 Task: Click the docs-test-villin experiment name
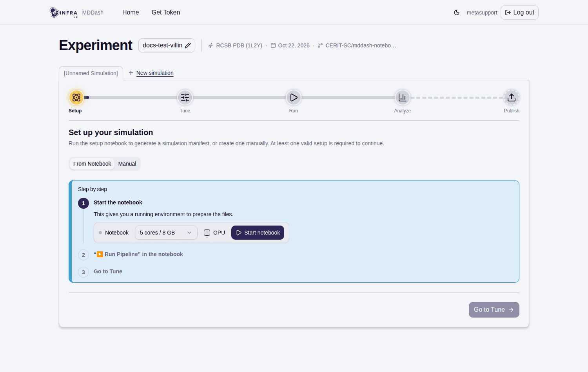tap(162, 45)
